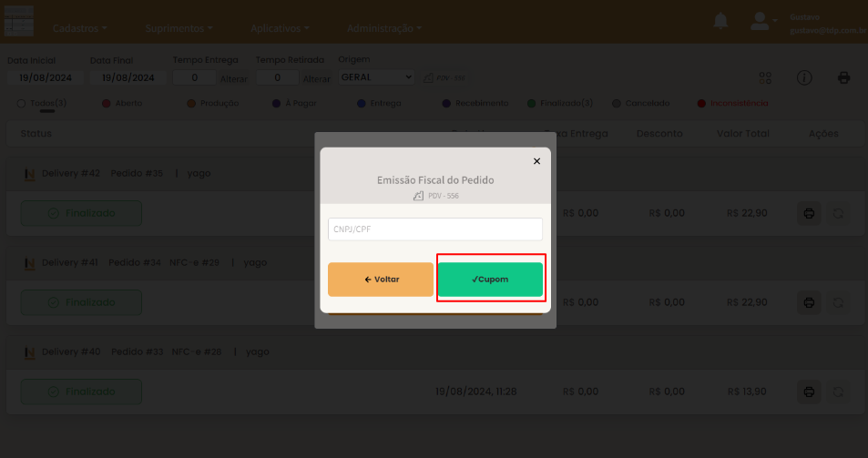Select the Cancelado status filter

[x=641, y=104]
